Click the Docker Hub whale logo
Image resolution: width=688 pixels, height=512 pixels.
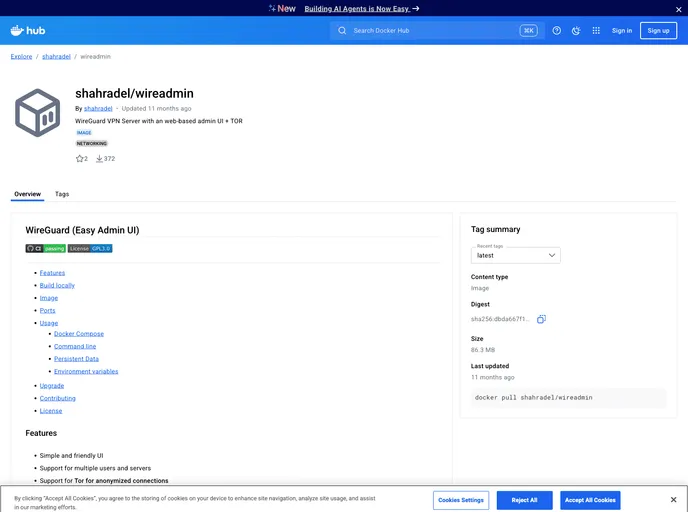click(28, 30)
